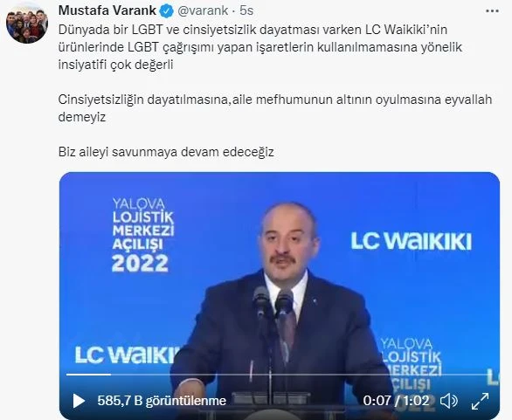Viewport: 512px width, 420px height.
Task: Click the 585,7 B görüntülenme view count
Action: click(x=162, y=401)
